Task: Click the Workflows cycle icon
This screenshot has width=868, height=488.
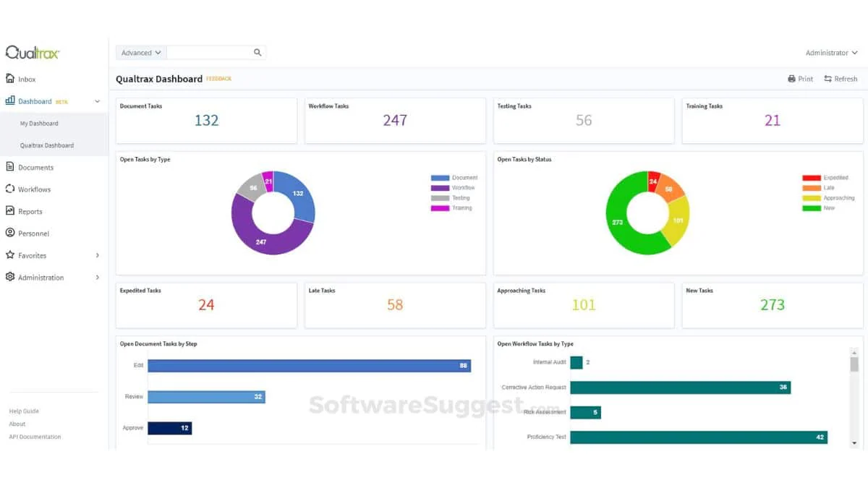Action: click(10, 189)
